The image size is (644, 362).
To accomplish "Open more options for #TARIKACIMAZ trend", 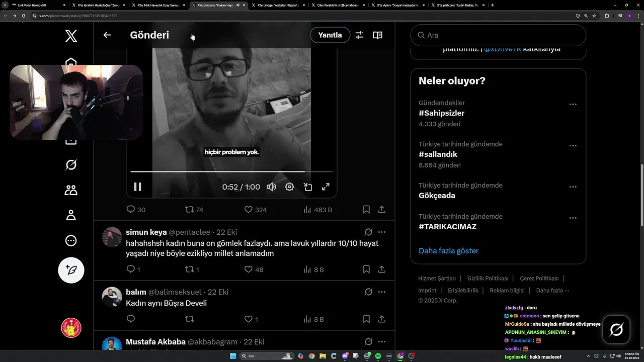I will [573, 218].
